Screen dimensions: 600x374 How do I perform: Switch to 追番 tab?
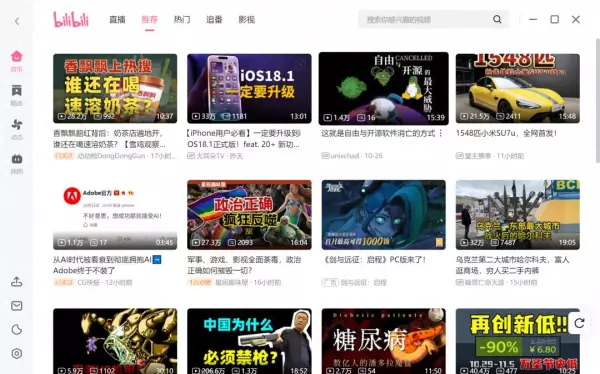point(214,20)
